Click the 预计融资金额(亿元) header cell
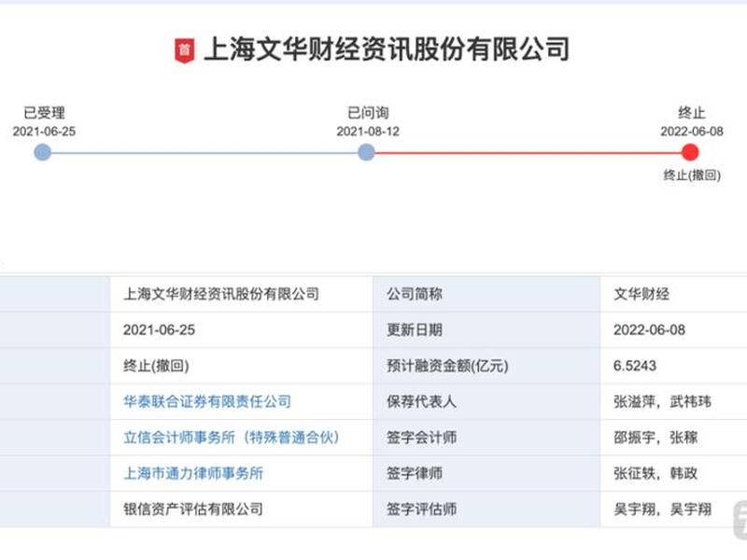 486,366
